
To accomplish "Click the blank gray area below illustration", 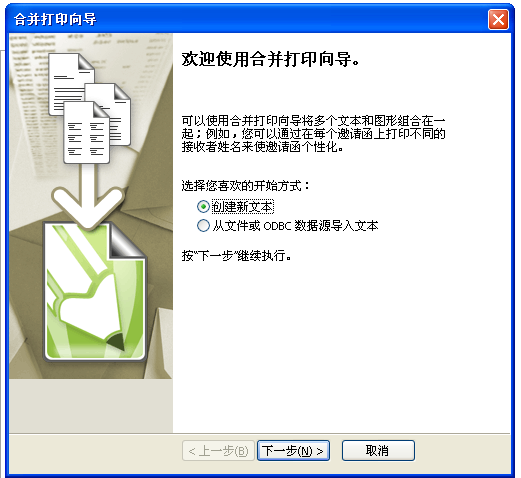I will (x=91, y=405).
